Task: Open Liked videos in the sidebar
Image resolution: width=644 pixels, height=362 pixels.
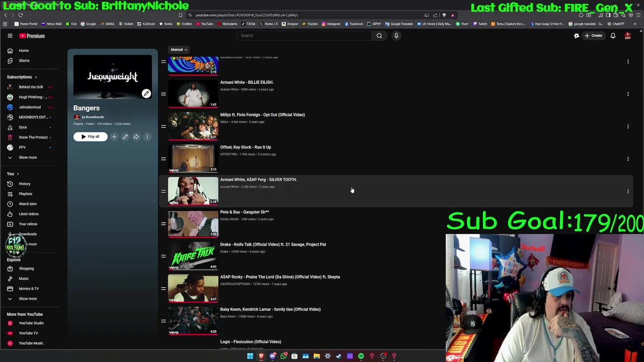Action: [29, 214]
